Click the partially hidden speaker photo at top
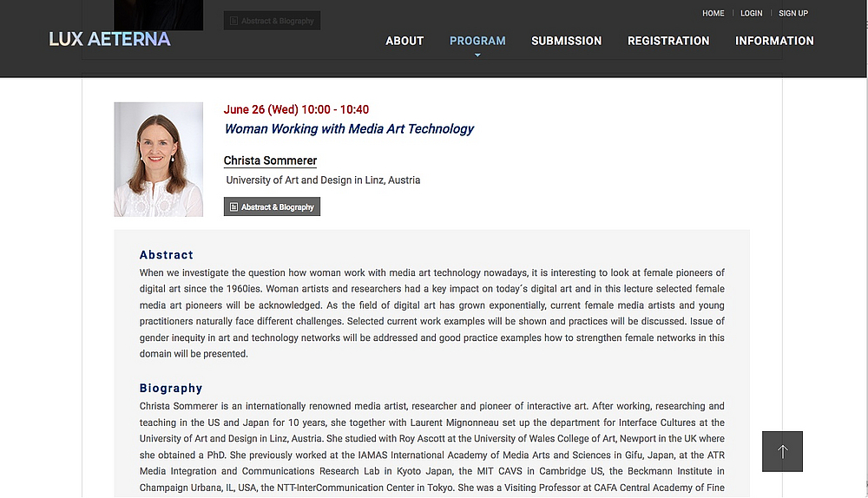The width and height of the screenshot is (868, 498). pyautogui.click(x=158, y=15)
